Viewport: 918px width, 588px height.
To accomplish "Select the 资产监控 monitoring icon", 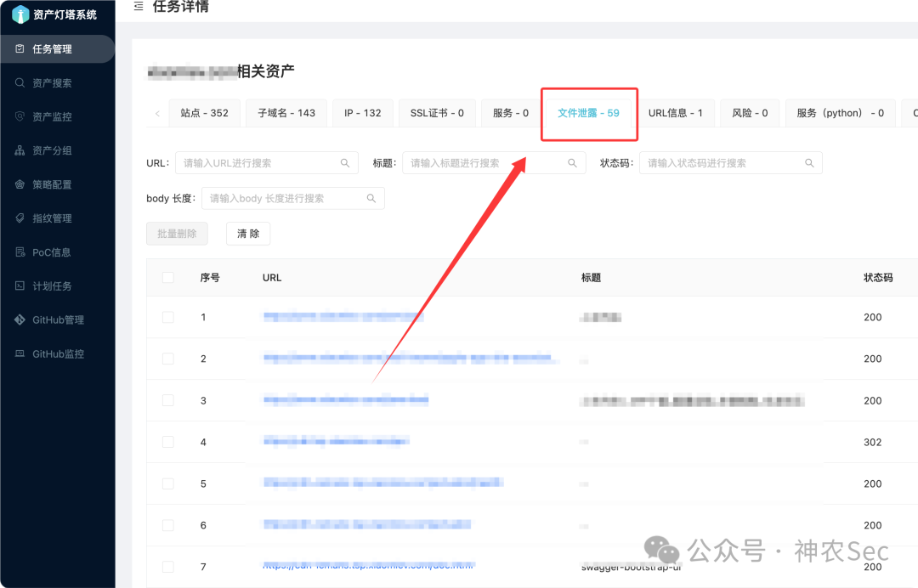I will [x=21, y=116].
